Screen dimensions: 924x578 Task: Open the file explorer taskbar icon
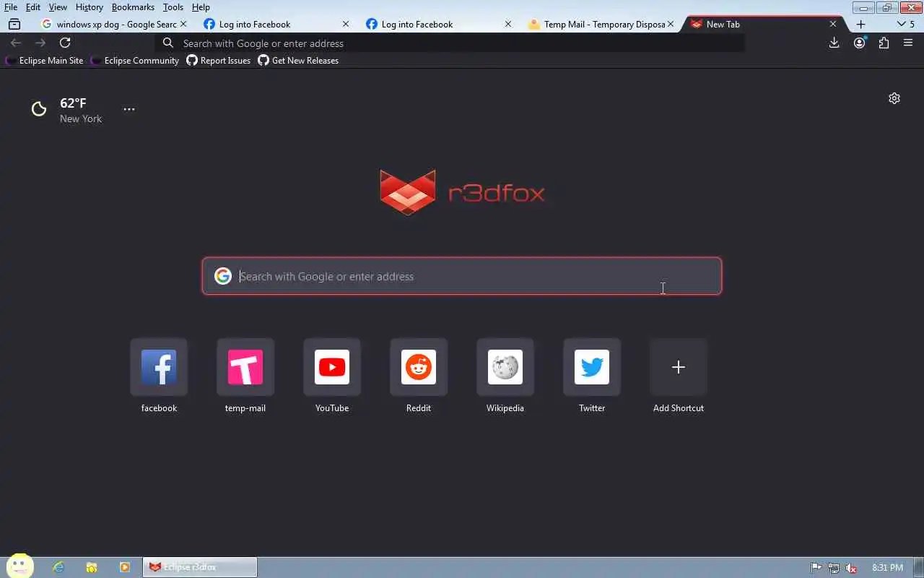92,567
